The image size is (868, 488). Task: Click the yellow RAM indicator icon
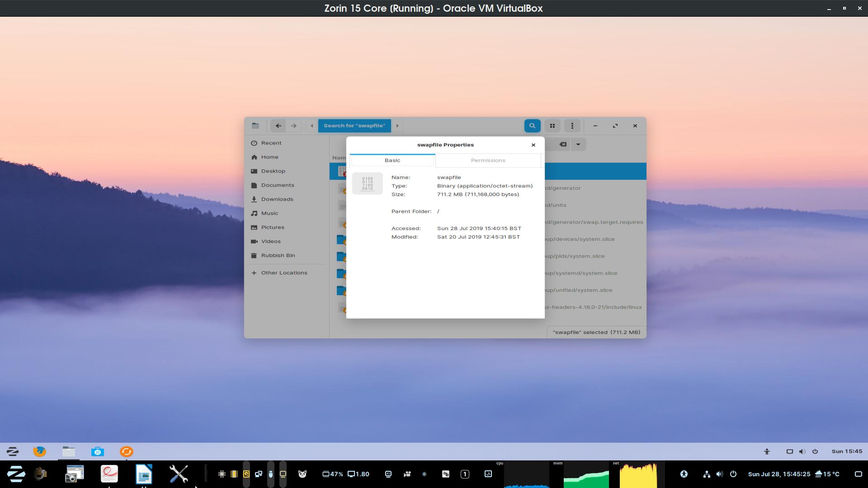coord(234,474)
